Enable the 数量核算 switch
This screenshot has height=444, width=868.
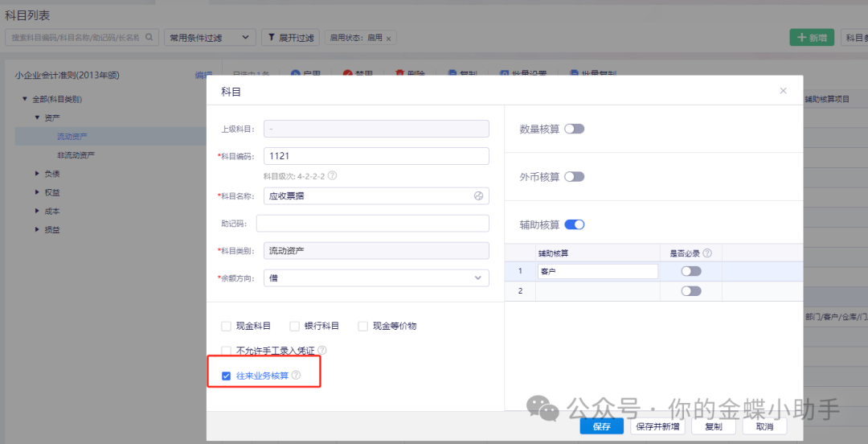[x=574, y=129]
